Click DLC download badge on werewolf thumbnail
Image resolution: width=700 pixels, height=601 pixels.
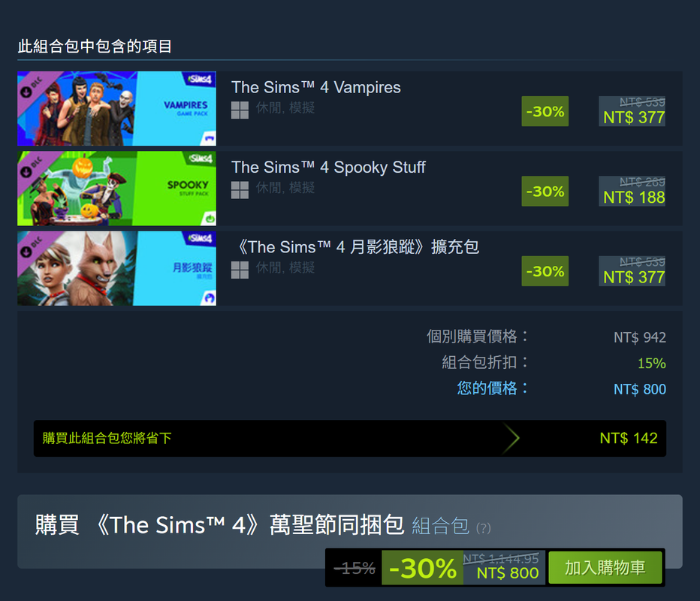point(26,252)
